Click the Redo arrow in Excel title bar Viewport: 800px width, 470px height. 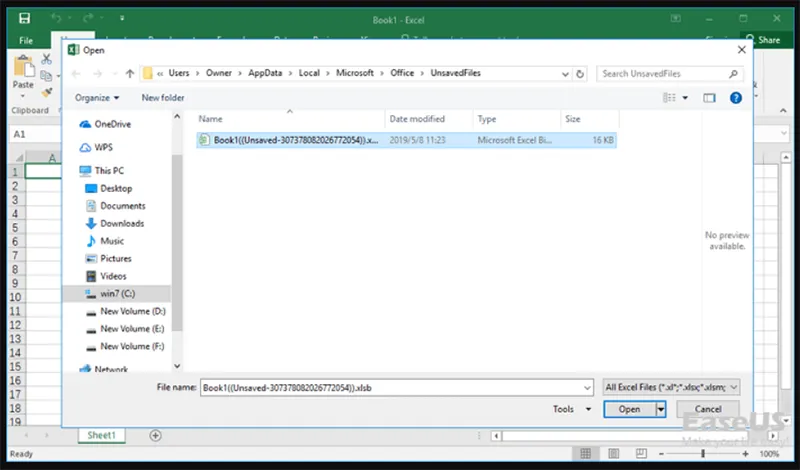[x=88, y=18]
